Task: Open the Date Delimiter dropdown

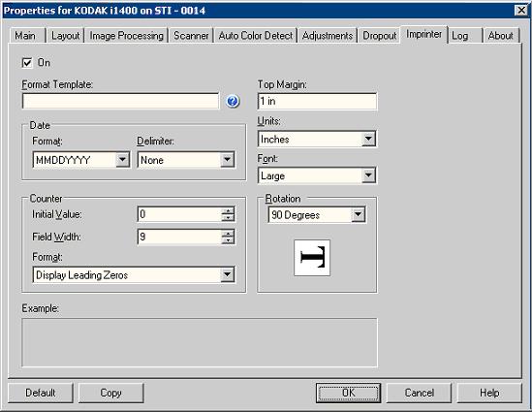Action: tap(227, 159)
